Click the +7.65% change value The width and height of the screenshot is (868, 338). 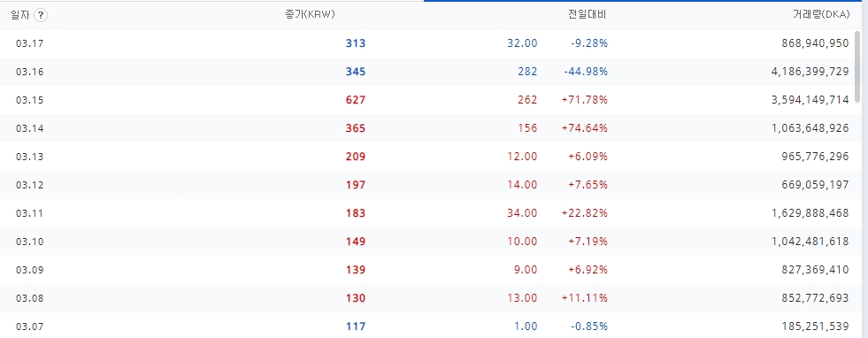click(x=588, y=185)
